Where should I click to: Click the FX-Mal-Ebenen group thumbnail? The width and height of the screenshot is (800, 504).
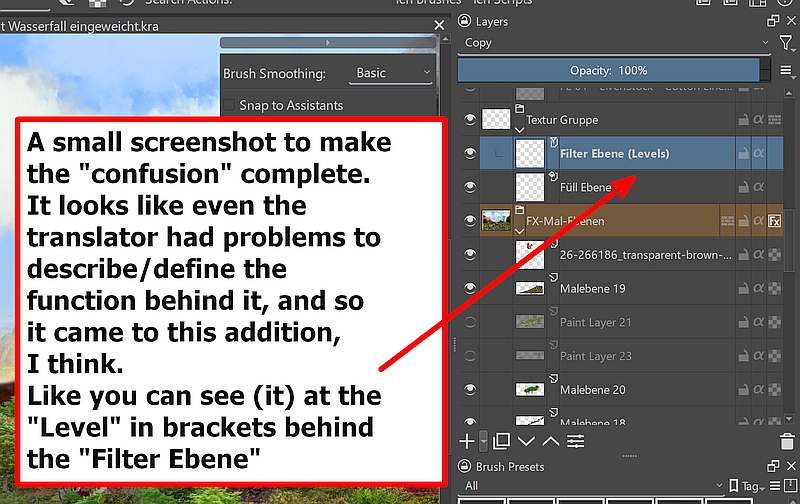[x=496, y=221]
